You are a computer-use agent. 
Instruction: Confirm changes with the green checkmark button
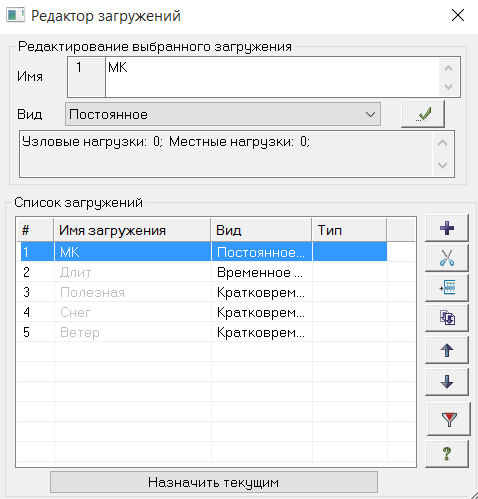coord(423,114)
